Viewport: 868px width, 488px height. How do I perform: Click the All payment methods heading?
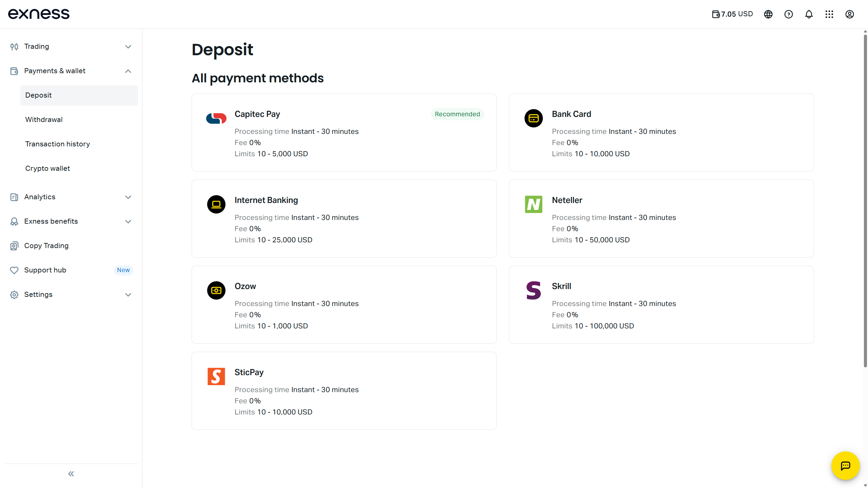tap(258, 78)
